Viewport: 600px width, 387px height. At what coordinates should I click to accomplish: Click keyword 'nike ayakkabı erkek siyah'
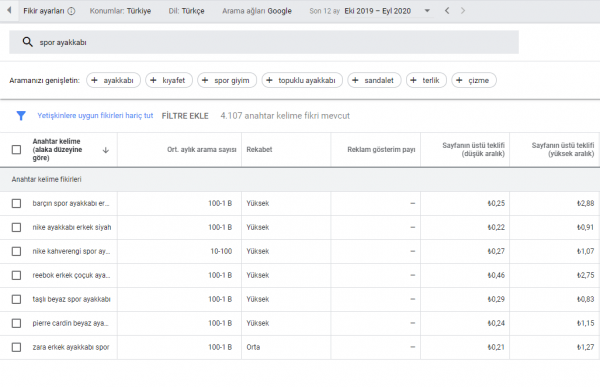pos(72,227)
